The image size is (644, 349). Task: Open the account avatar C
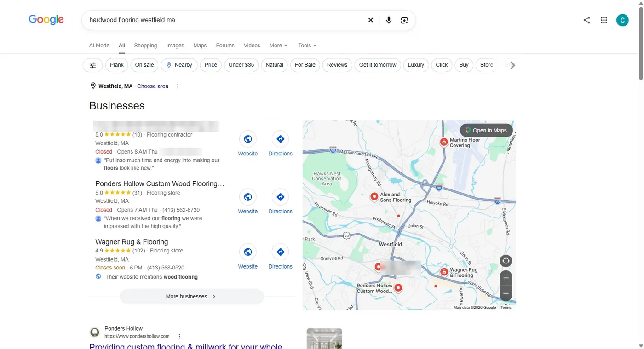click(x=622, y=20)
